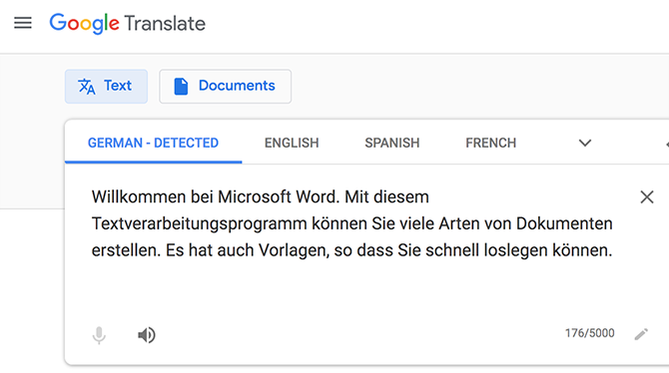Choose French as source language

(491, 143)
